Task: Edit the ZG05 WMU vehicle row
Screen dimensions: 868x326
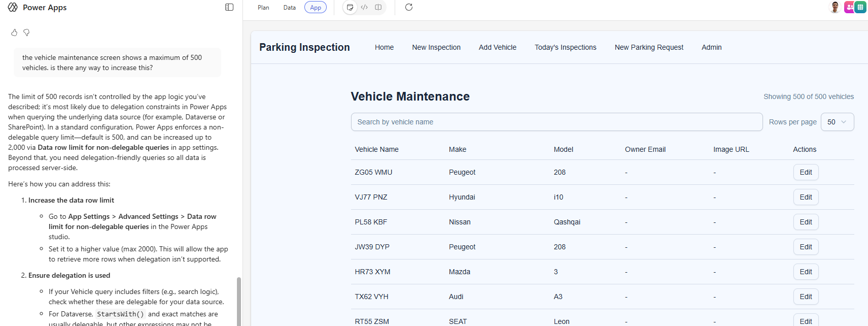Action: 806,172
